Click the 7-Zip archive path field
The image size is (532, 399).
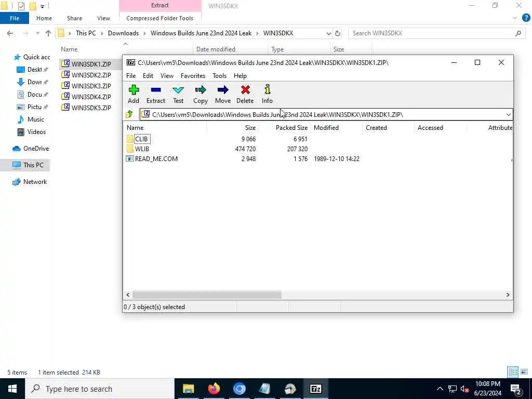[x=322, y=115]
